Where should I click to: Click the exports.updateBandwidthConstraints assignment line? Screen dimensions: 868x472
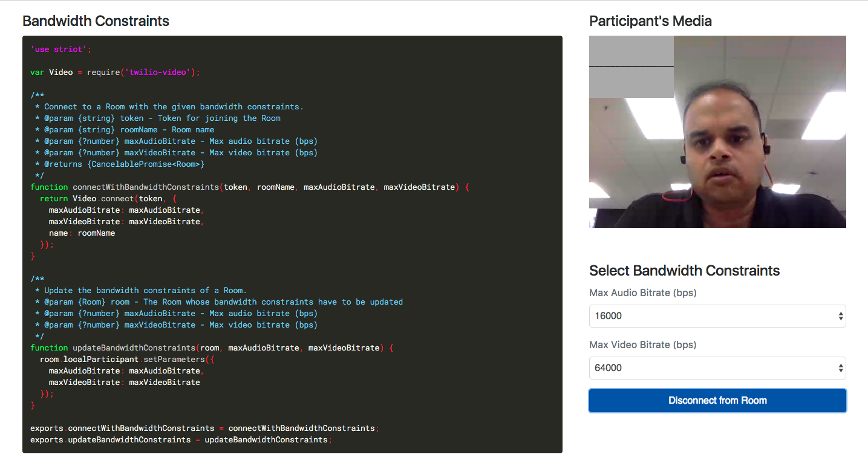click(x=181, y=440)
